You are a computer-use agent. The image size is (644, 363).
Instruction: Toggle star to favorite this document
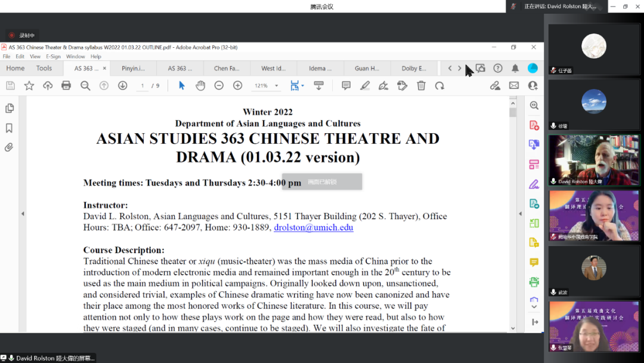coord(29,85)
